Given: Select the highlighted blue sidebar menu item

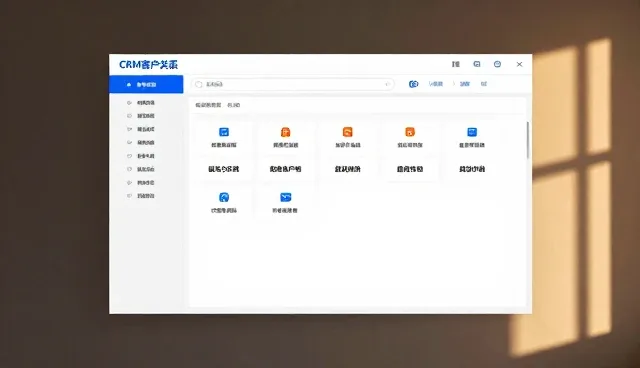Looking at the screenshot, I should (x=146, y=84).
